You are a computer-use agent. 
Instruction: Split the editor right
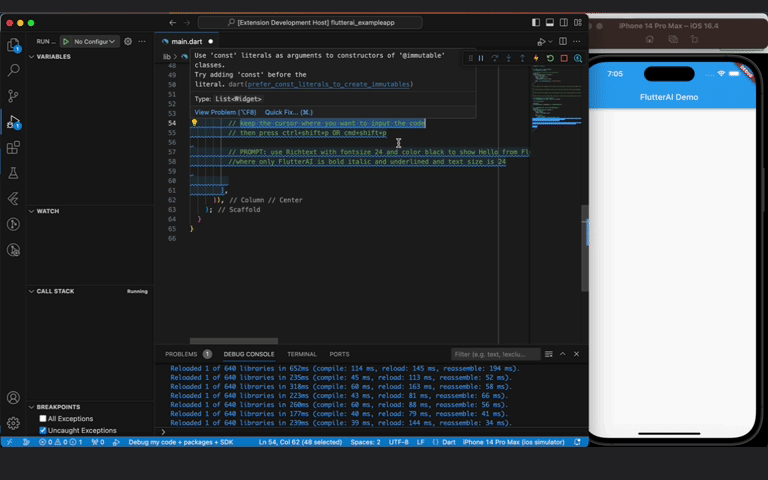(x=563, y=42)
